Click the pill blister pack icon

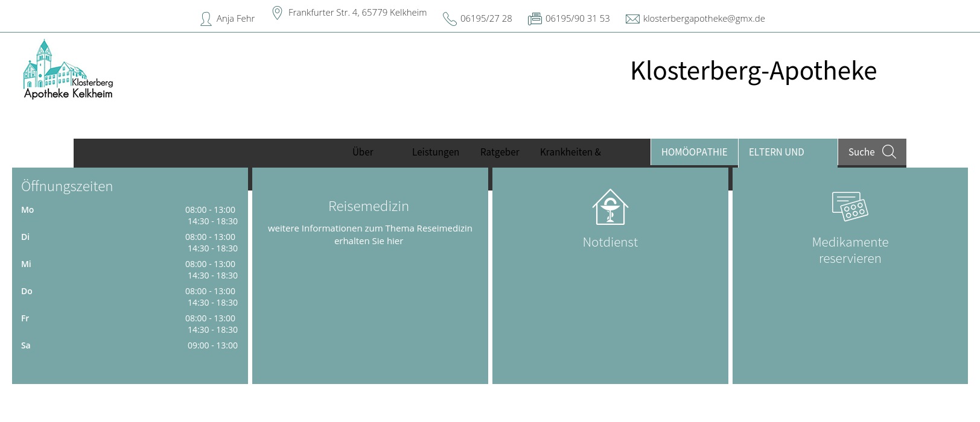(x=850, y=207)
